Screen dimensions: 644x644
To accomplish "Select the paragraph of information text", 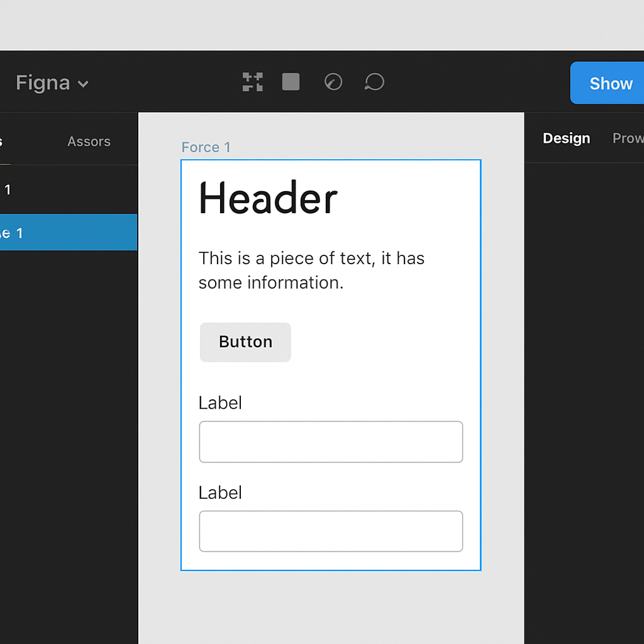I will (311, 270).
